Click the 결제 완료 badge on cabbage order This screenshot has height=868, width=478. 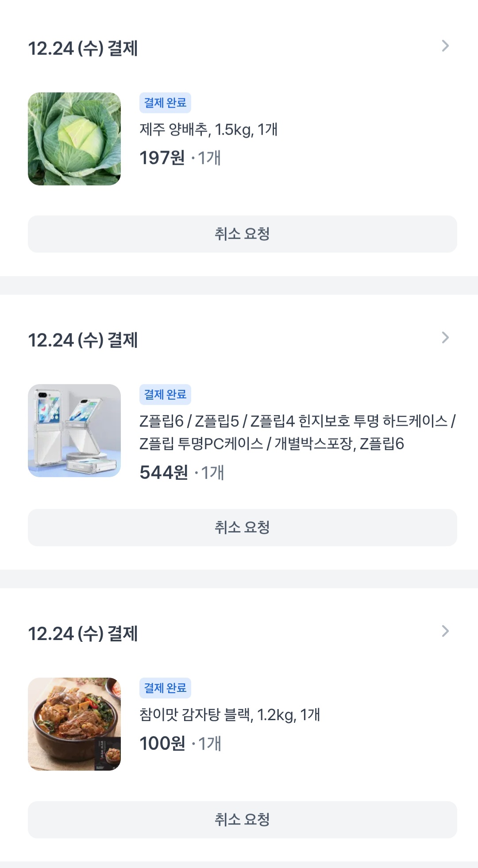165,103
